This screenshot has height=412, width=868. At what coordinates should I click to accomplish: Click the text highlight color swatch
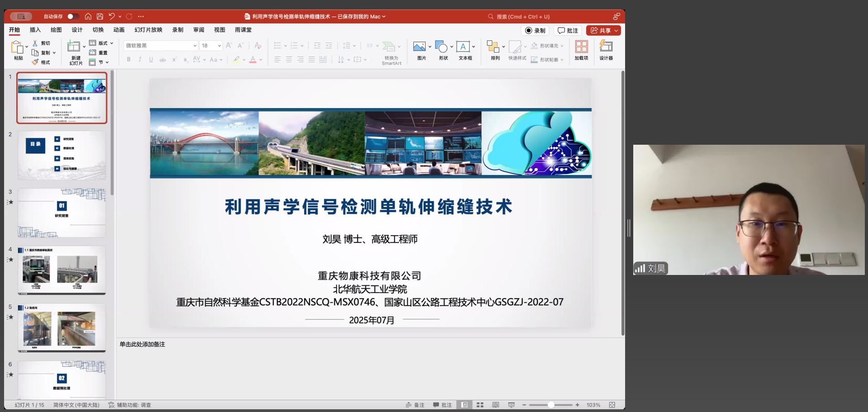(236, 59)
